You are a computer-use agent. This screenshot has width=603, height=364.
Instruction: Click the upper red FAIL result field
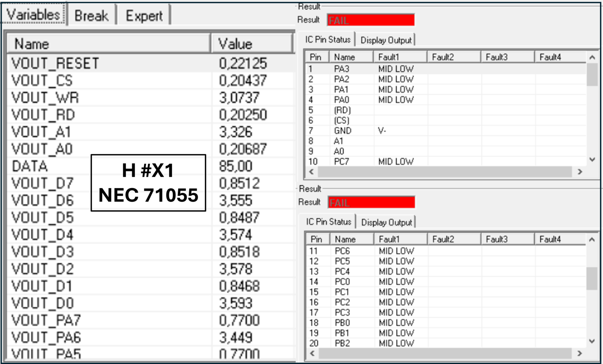pyautogui.click(x=371, y=20)
